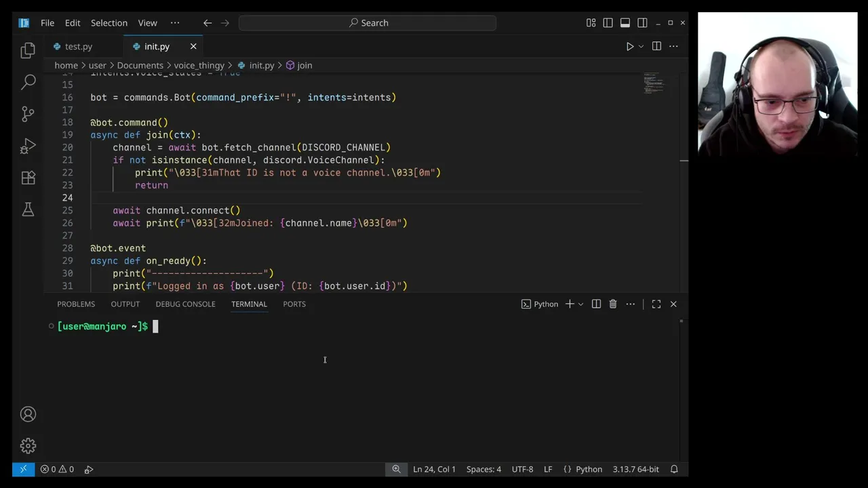Image resolution: width=868 pixels, height=488 pixels.
Task: Click 'Ln 24, Col 1' in status bar
Action: click(434, 469)
